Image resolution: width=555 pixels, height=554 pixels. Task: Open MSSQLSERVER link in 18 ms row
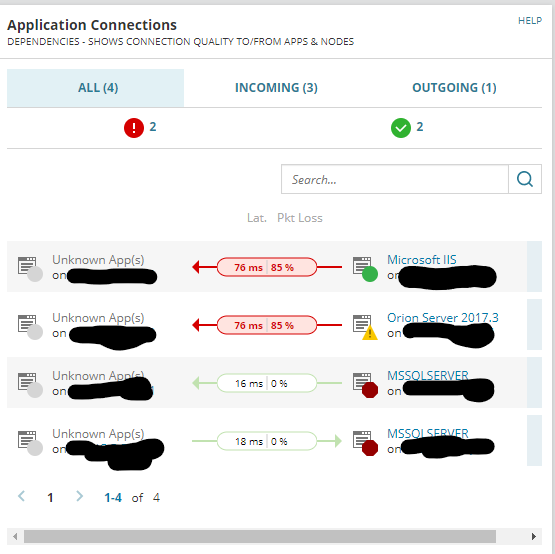(x=428, y=433)
